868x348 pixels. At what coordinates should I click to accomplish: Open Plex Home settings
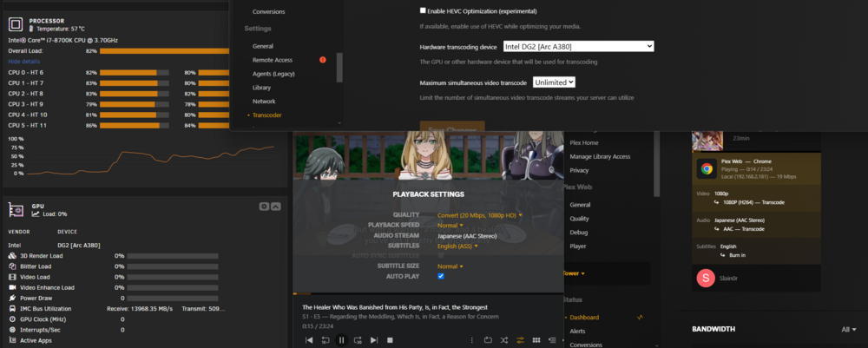[x=583, y=142]
